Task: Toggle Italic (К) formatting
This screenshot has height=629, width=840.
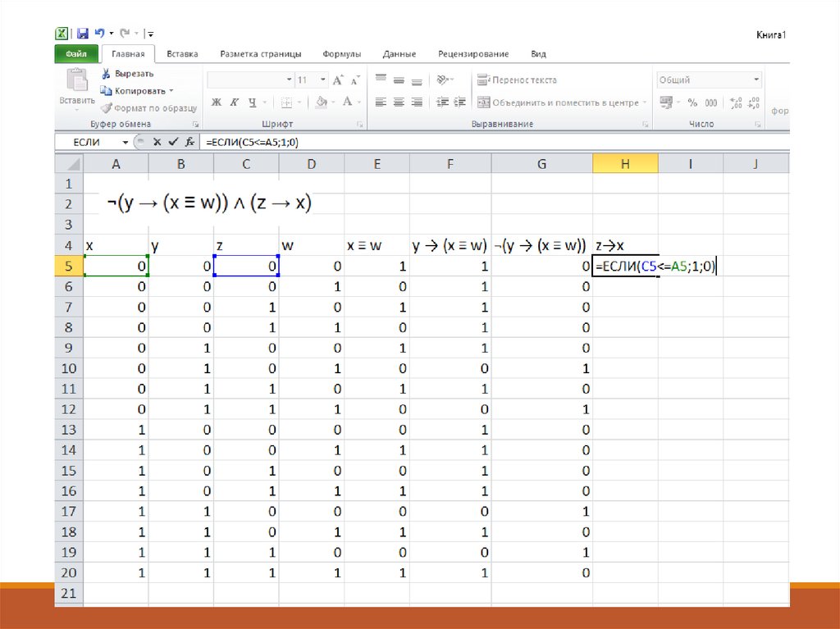Action: pos(235,103)
